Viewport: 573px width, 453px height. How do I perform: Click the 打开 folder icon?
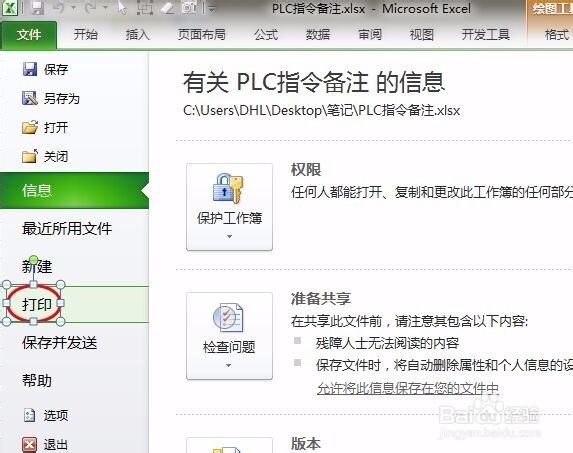30,127
